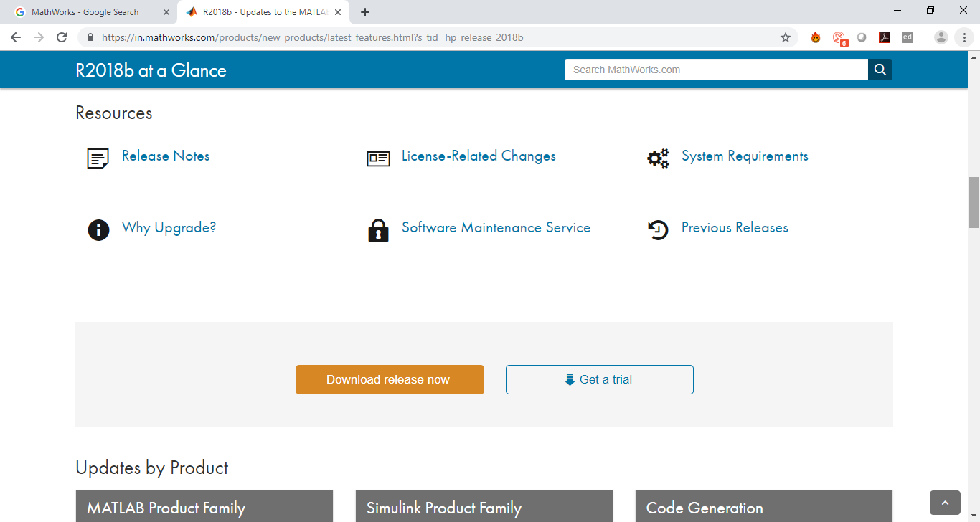Open the Release Notes link
Image resolution: width=980 pixels, height=522 pixels.
[x=166, y=156]
